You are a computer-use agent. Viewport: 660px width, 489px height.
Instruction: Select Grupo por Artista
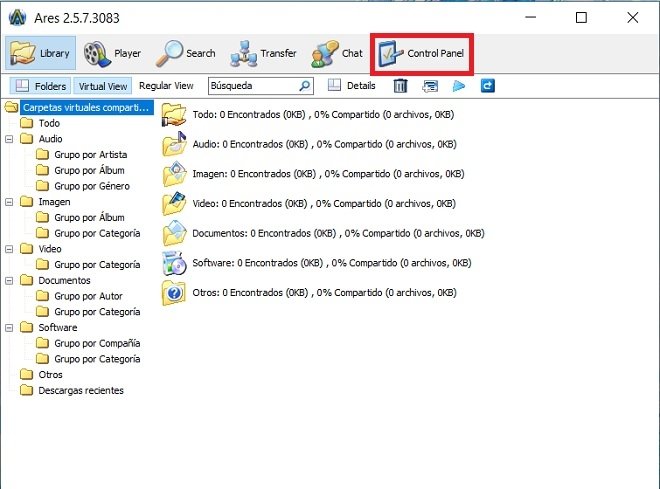(x=90, y=154)
